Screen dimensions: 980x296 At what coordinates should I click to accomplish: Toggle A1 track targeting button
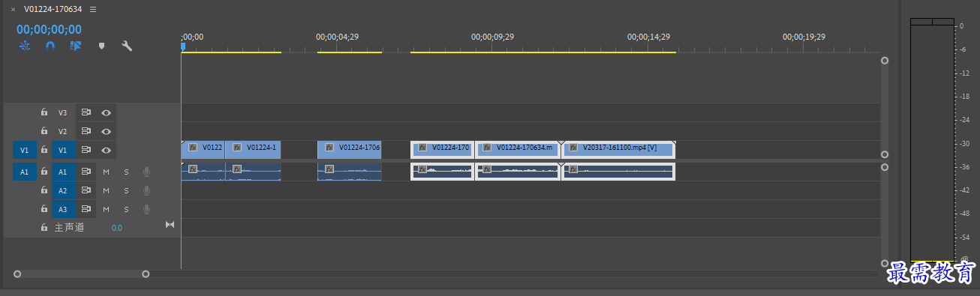pos(63,172)
